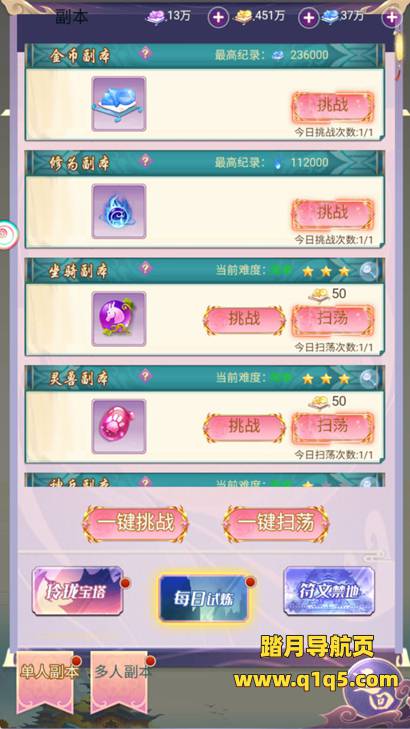
Task: Open help question mark for 坐骑副本
Action: click(x=145, y=268)
